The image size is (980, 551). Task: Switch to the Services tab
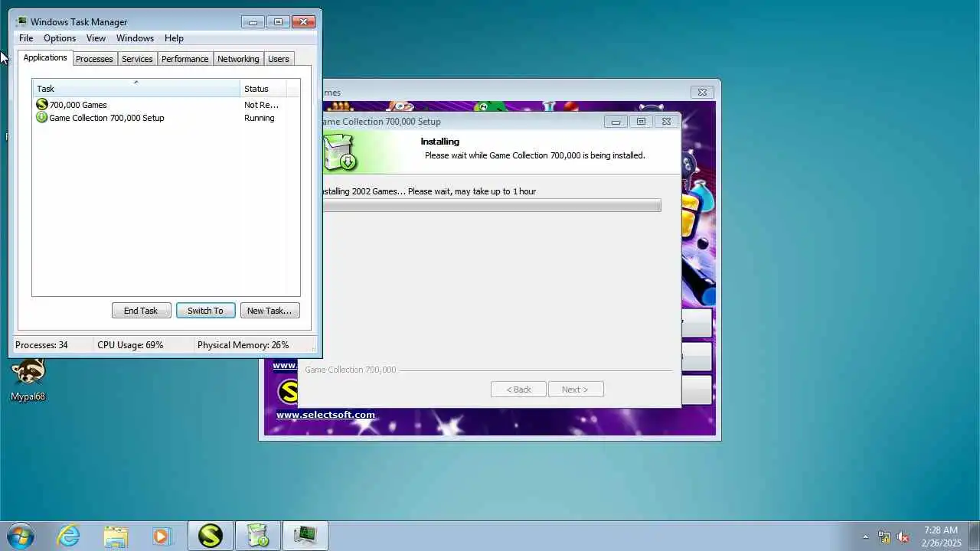click(x=137, y=59)
